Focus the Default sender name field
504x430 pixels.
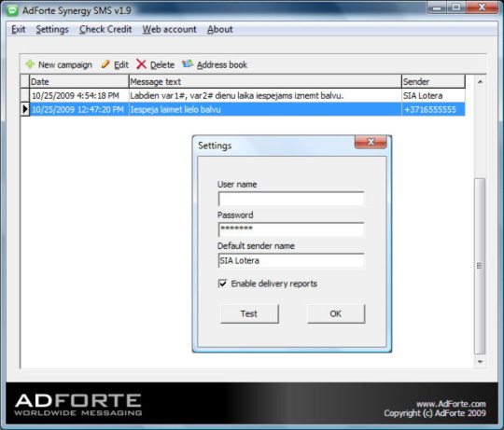[x=291, y=260]
